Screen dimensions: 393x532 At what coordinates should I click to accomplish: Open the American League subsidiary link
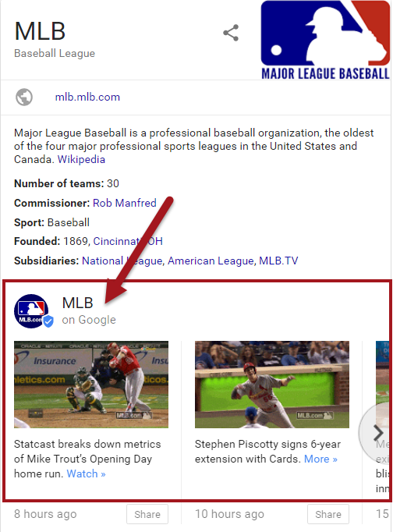pos(211,261)
